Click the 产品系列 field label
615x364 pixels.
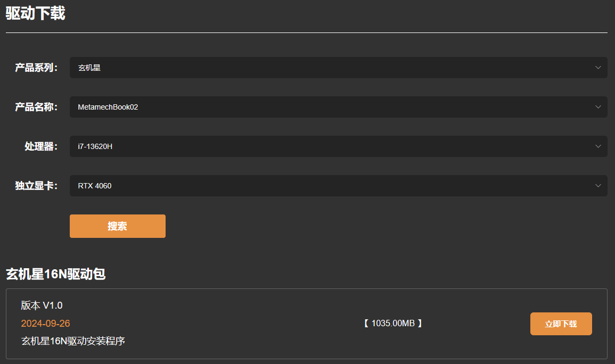pos(36,68)
